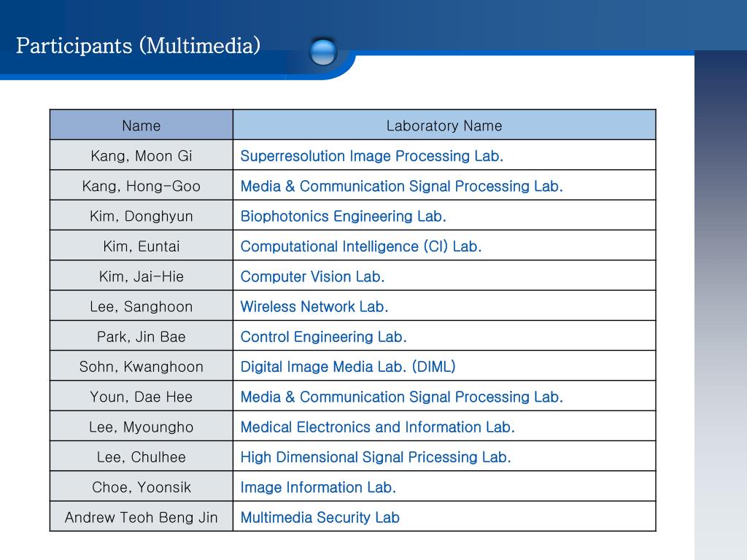Visit the Wireless Network Lab. link

point(314,307)
